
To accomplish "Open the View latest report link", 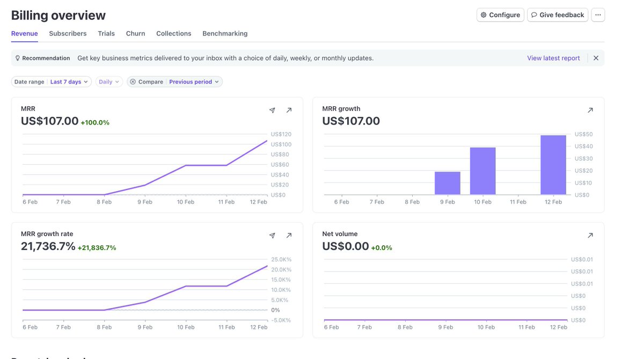I will coord(553,58).
